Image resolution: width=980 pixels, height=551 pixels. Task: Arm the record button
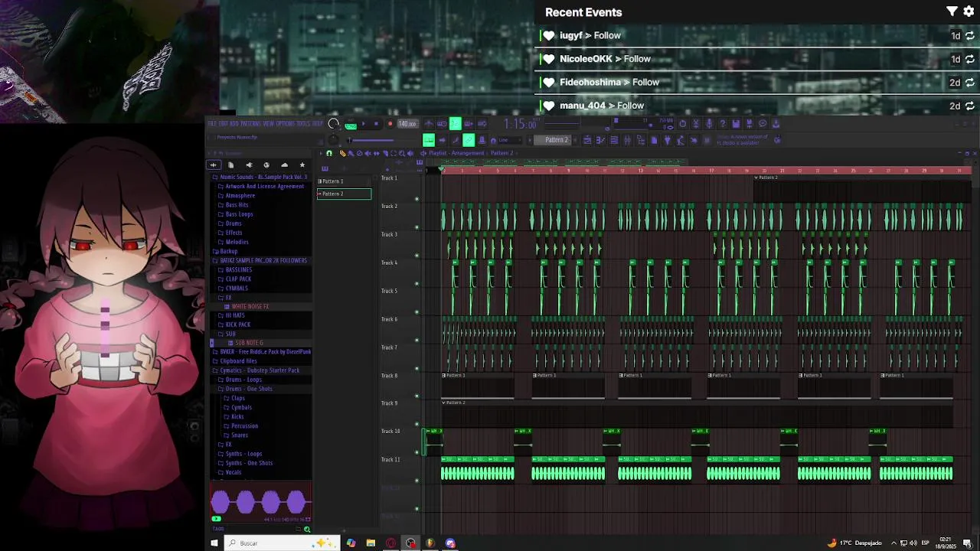coord(390,123)
